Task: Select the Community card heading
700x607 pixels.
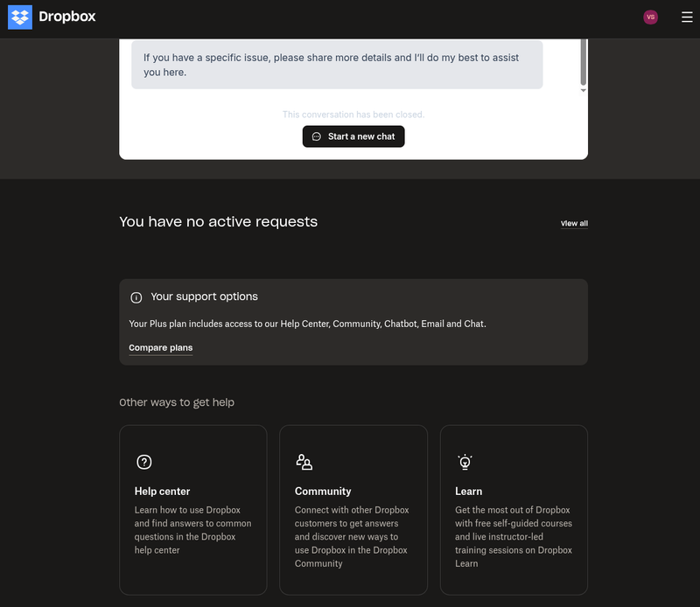Action: pos(323,492)
